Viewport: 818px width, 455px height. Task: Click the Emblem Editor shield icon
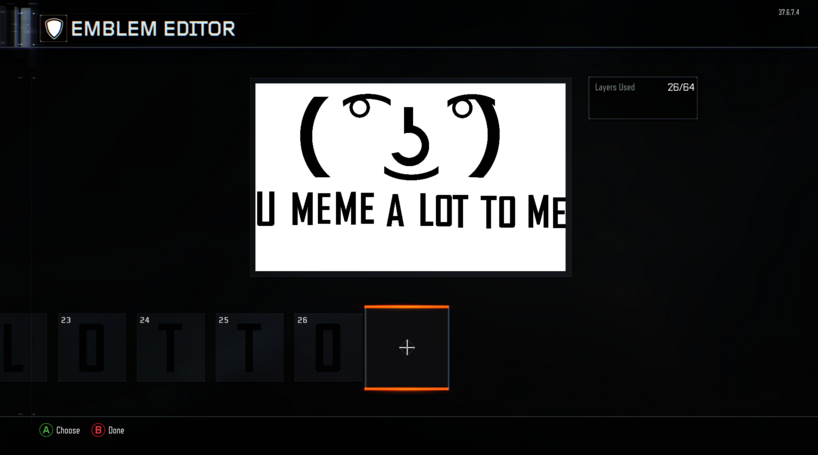54,29
